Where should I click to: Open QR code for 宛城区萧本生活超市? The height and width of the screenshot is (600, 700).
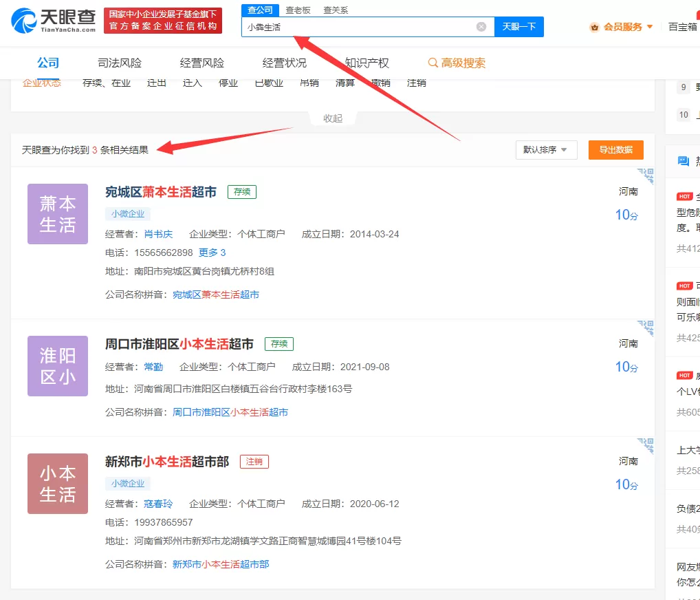point(646,176)
